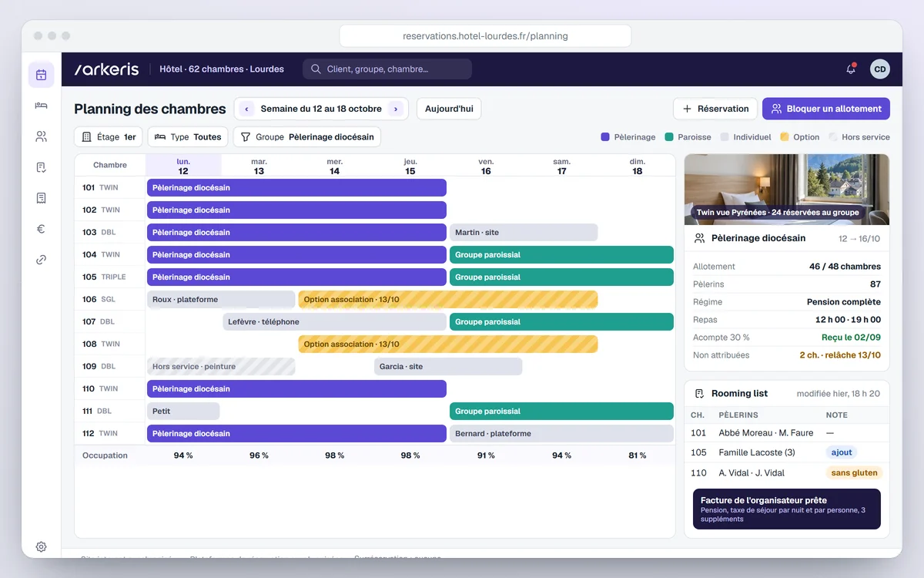Open the CD user avatar

(880, 69)
